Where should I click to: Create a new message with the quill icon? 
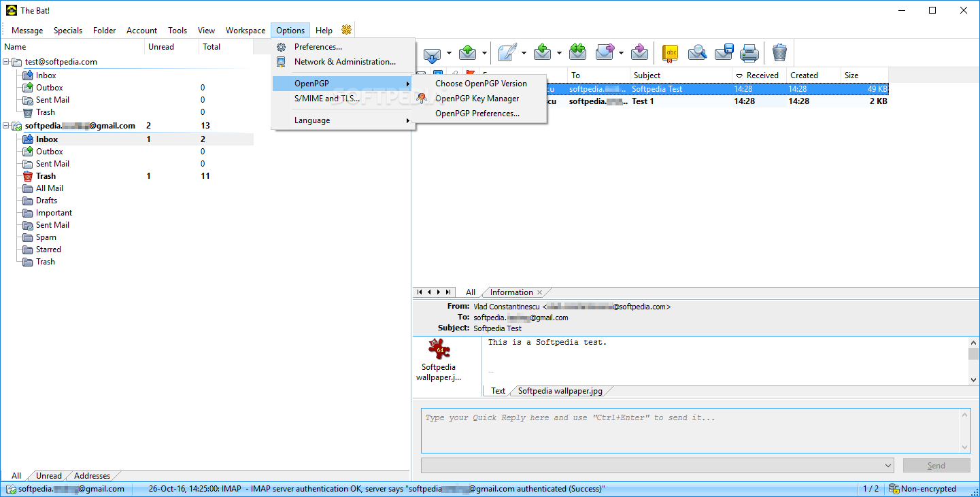coord(507,52)
